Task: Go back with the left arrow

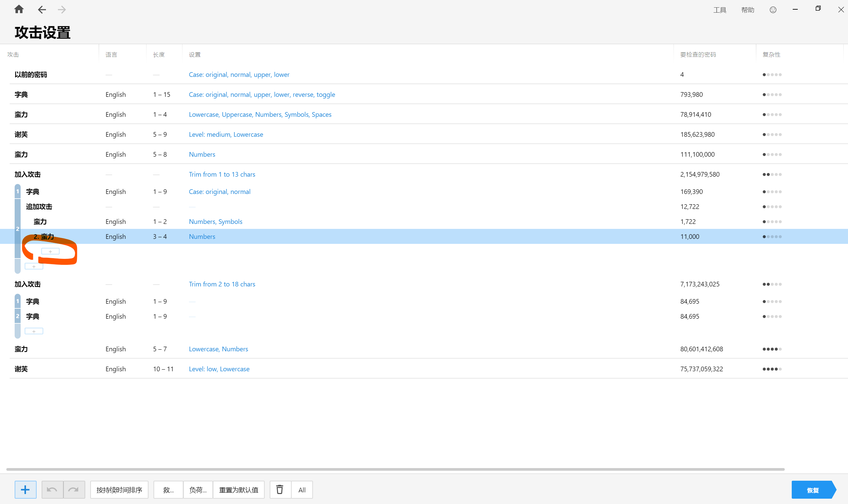Action: [x=42, y=10]
